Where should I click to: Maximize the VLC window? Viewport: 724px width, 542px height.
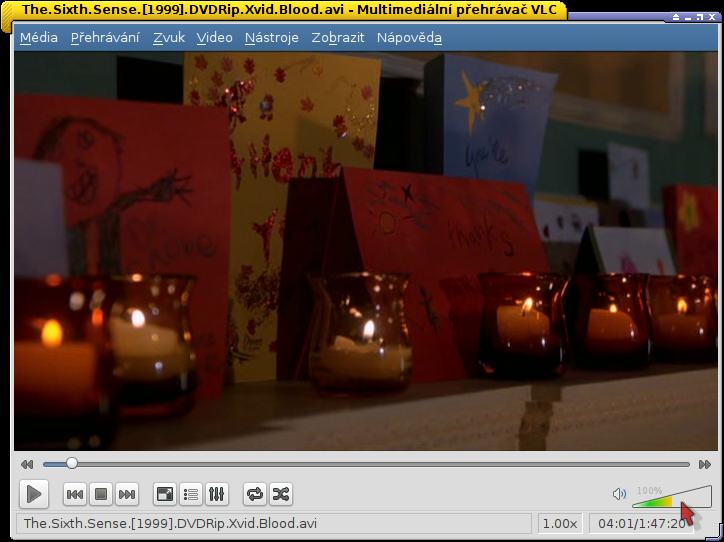(700, 17)
